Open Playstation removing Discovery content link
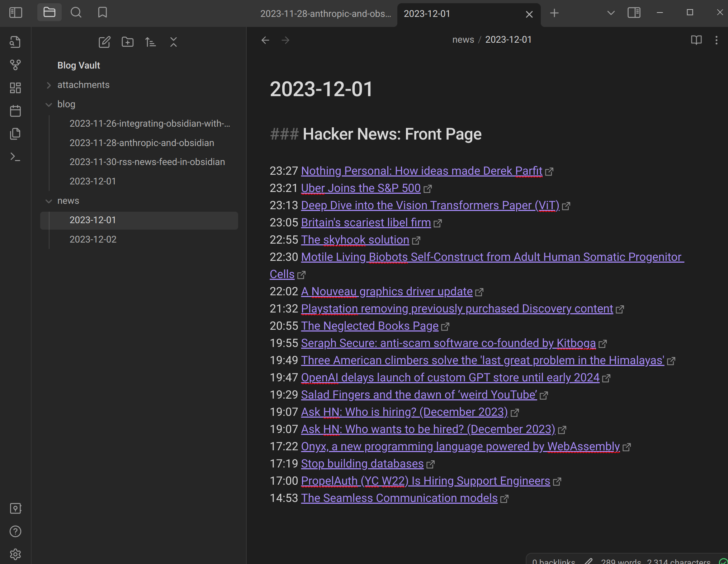Image resolution: width=728 pixels, height=564 pixels. tap(457, 309)
